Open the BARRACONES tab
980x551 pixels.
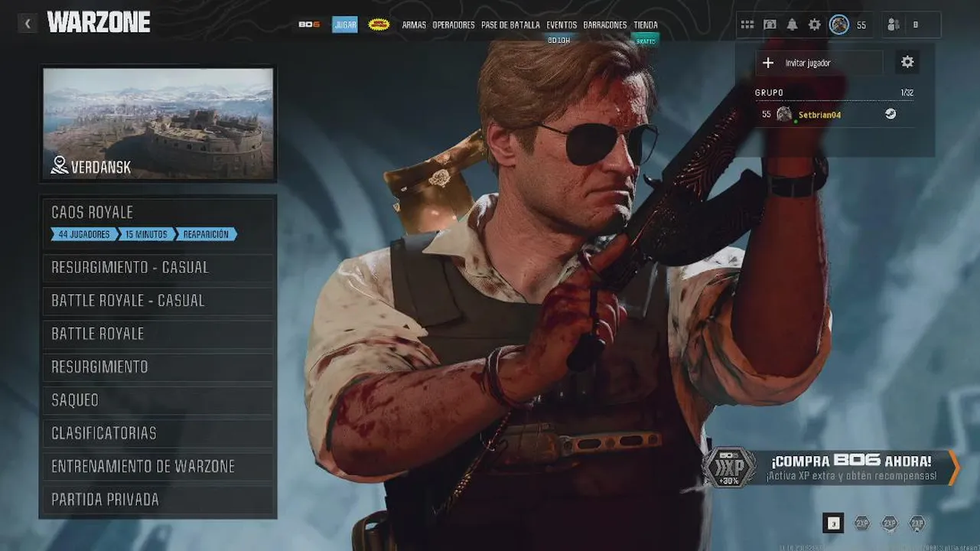(x=605, y=25)
